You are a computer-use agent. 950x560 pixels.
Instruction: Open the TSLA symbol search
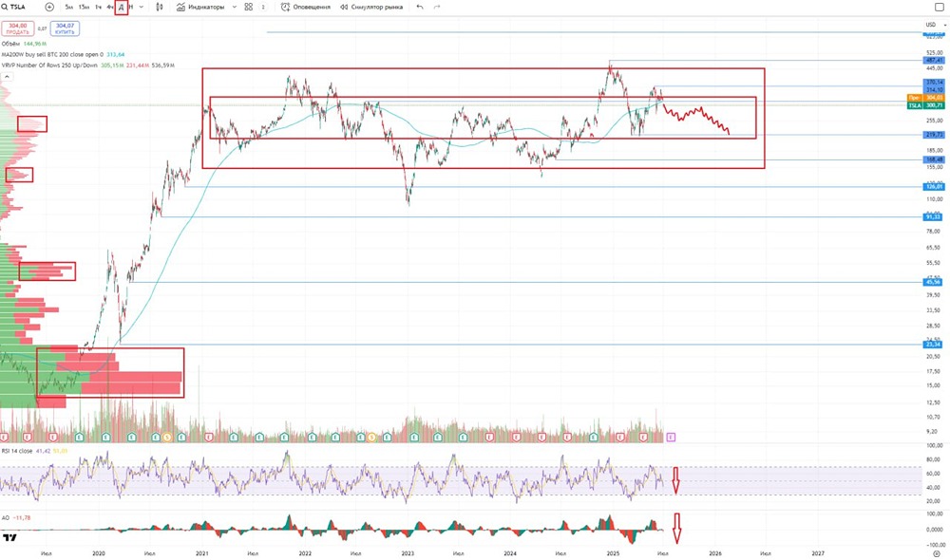(14, 7)
